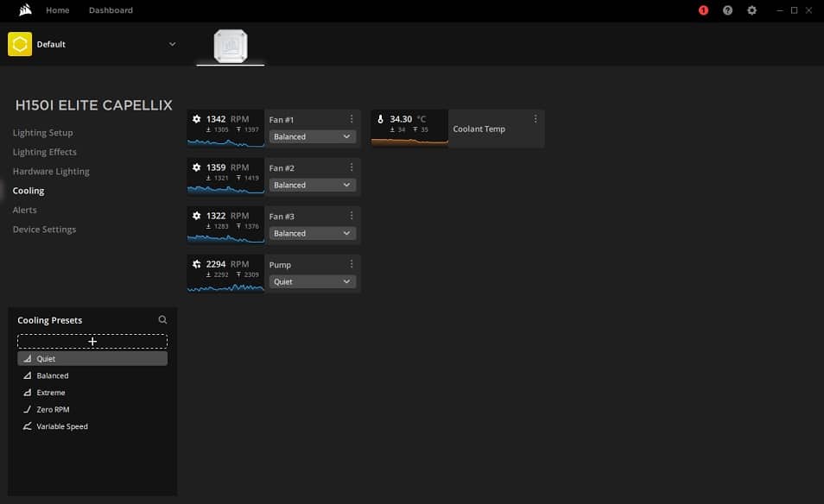Go to the Home tab
This screenshot has height=504, width=824.
57,10
